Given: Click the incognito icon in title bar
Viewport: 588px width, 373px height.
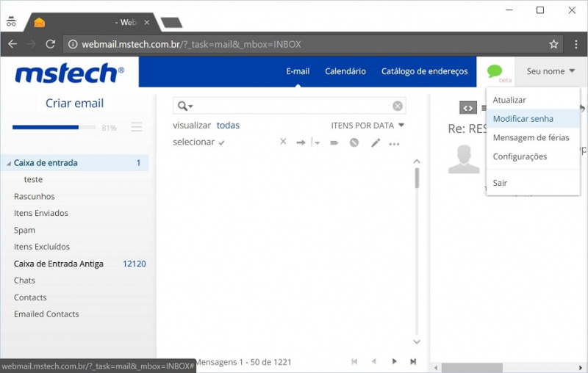Looking at the screenshot, I should pyautogui.click(x=11, y=21).
